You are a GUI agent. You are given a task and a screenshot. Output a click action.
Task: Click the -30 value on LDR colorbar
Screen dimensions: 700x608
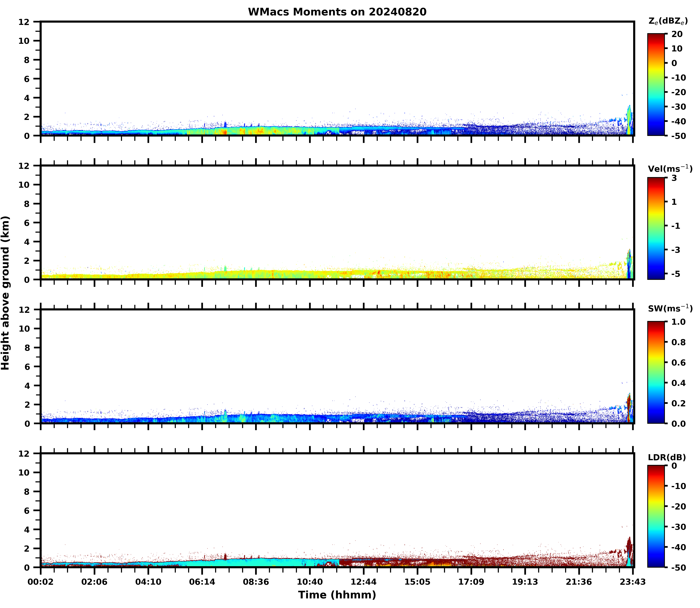tap(678, 527)
